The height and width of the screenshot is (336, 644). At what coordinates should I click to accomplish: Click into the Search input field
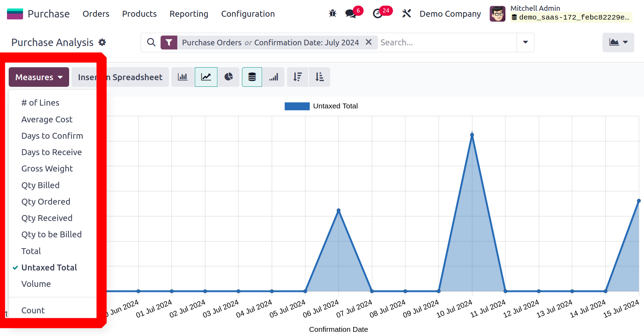click(x=447, y=43)
